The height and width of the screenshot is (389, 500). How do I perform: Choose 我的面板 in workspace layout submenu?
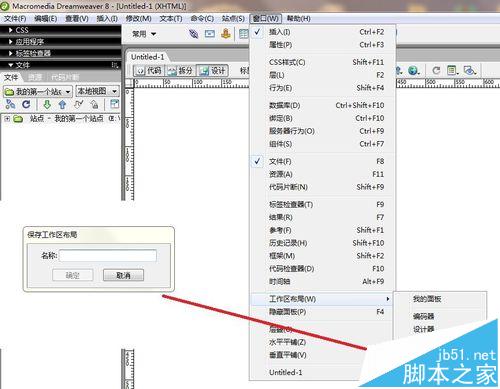coord(427,299)
